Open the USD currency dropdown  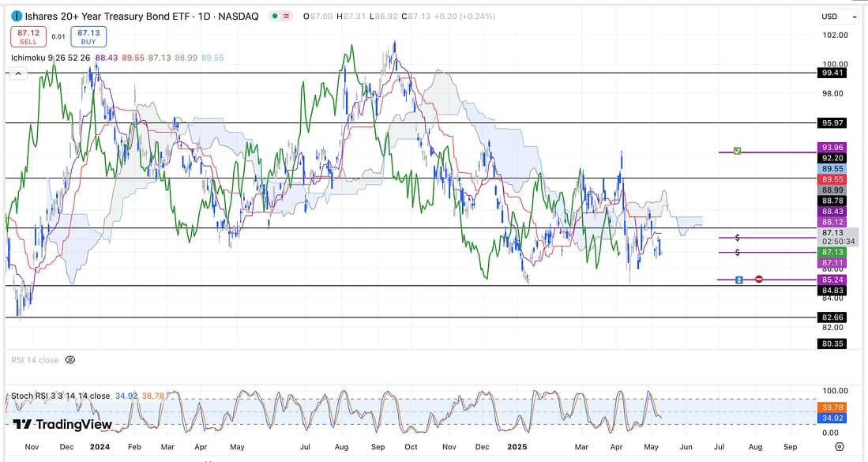coord(837,17)
